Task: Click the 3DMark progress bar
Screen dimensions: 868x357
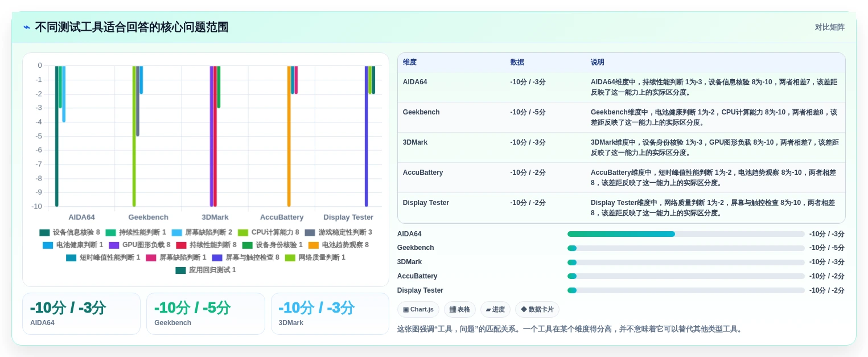Action: click(x=686, y=262)
